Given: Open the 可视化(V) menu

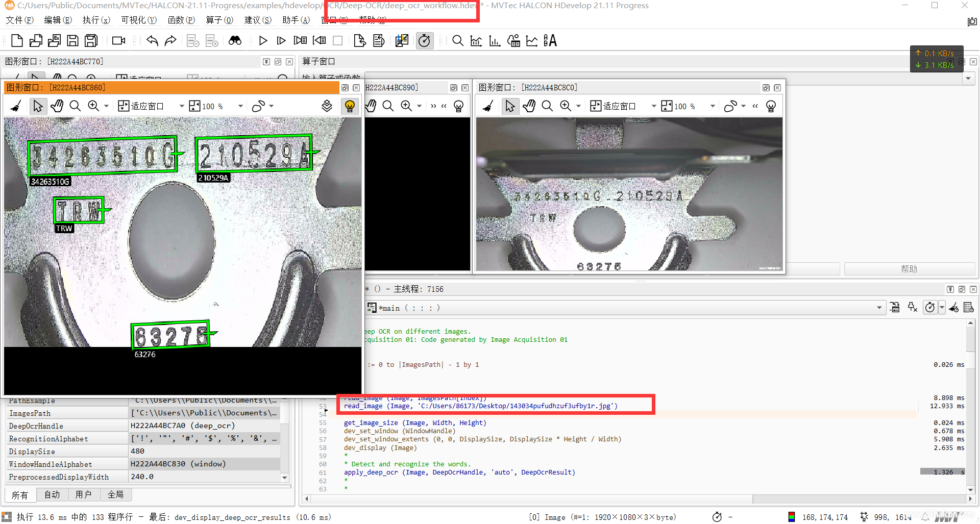Looking at the screenshot, I should pos(139,20).
